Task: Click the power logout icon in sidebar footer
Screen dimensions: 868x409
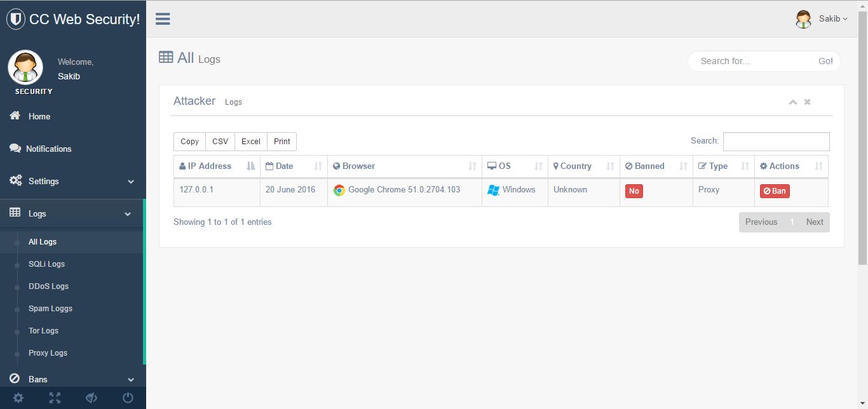Action: pos(128,398)
